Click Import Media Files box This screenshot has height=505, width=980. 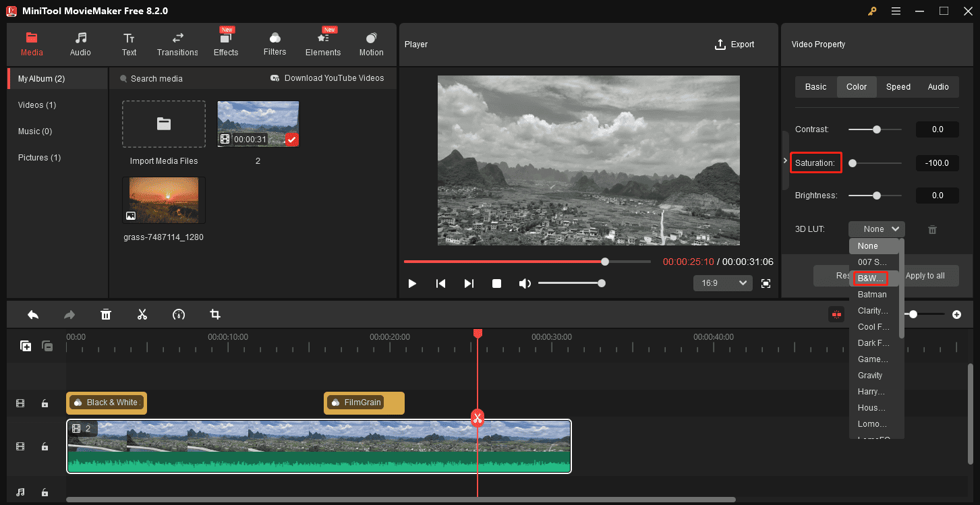pyautogui.click(x=164, y=124)
